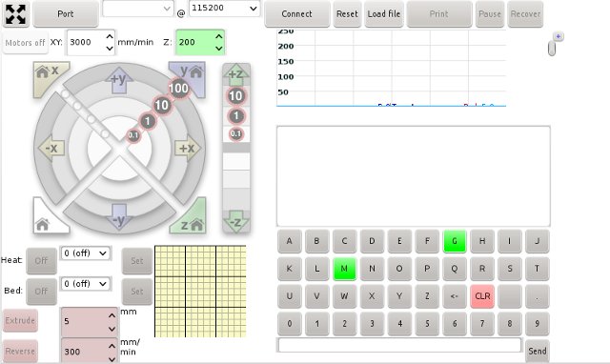Click the small slider handle at top right
Screen dimensions: 610x364
point(552,49)
